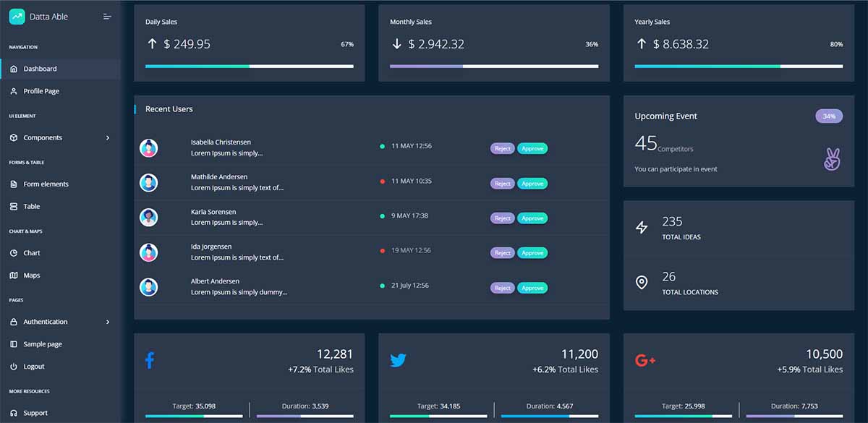Click the up arrow icon in Daily Sales
Image resolution: width=868 pixels, height=423 pixels.
point(152,43)
